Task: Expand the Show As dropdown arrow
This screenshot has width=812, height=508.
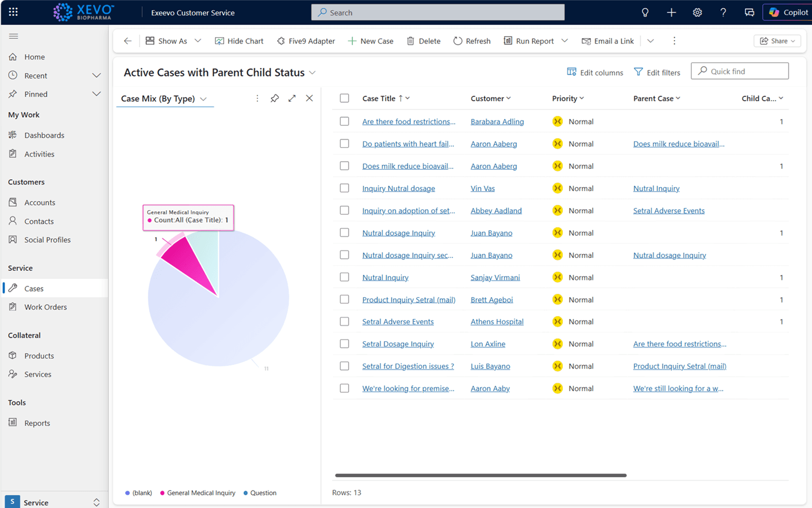Action: pos(198,41)
